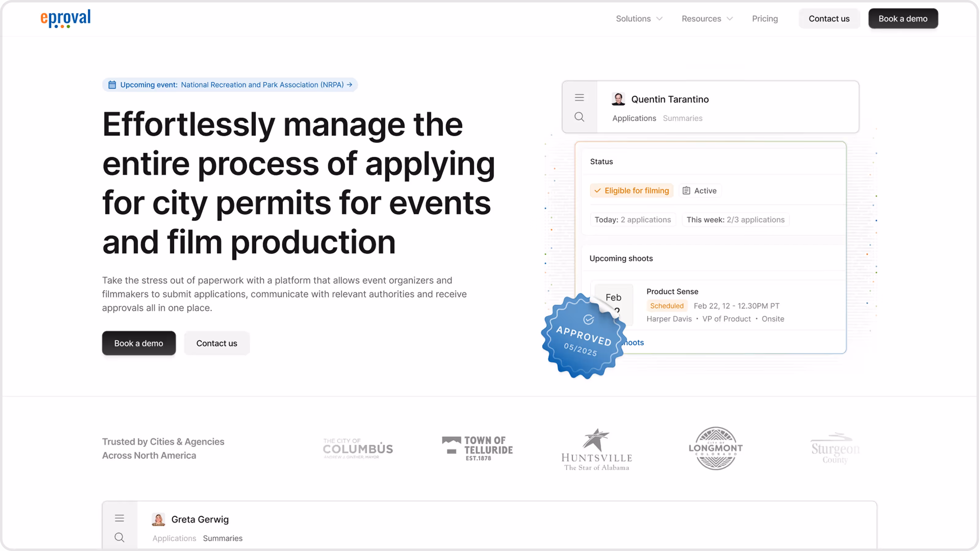Click the Contact us button below the hero text
980x551 pixels.
coord(217,343)
